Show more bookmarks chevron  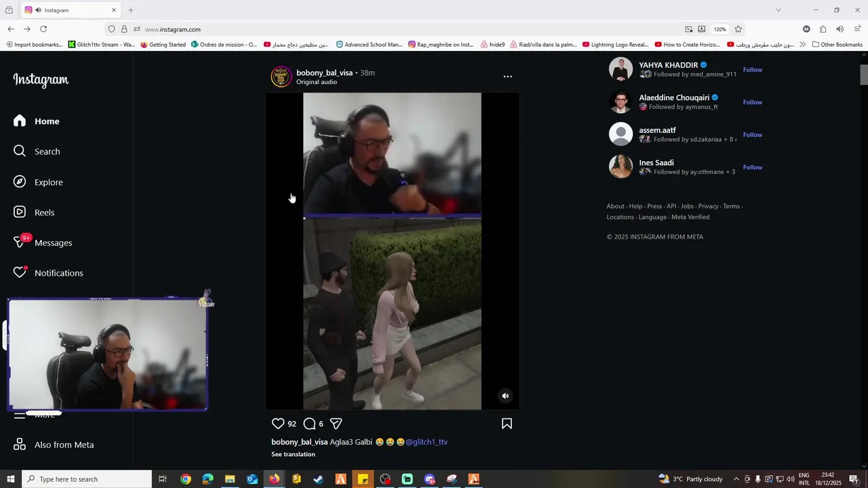coord(802,45)
